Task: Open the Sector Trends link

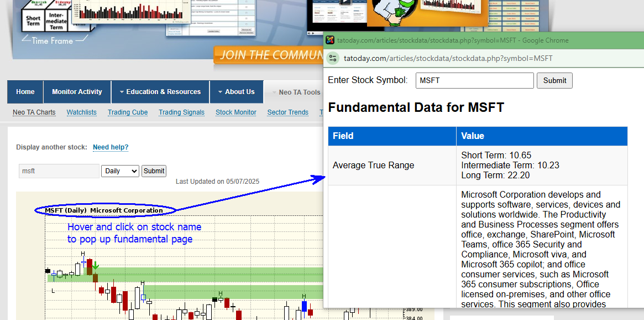Action: [288, 112]
